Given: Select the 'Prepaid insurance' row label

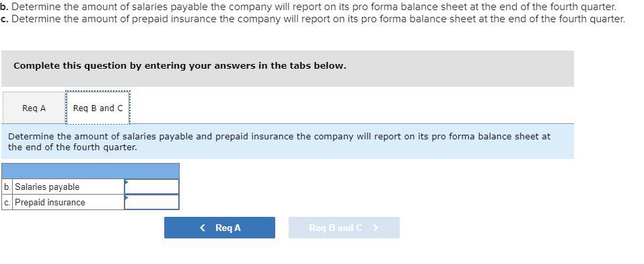Looking at the screenshot, I should (50, 203).
